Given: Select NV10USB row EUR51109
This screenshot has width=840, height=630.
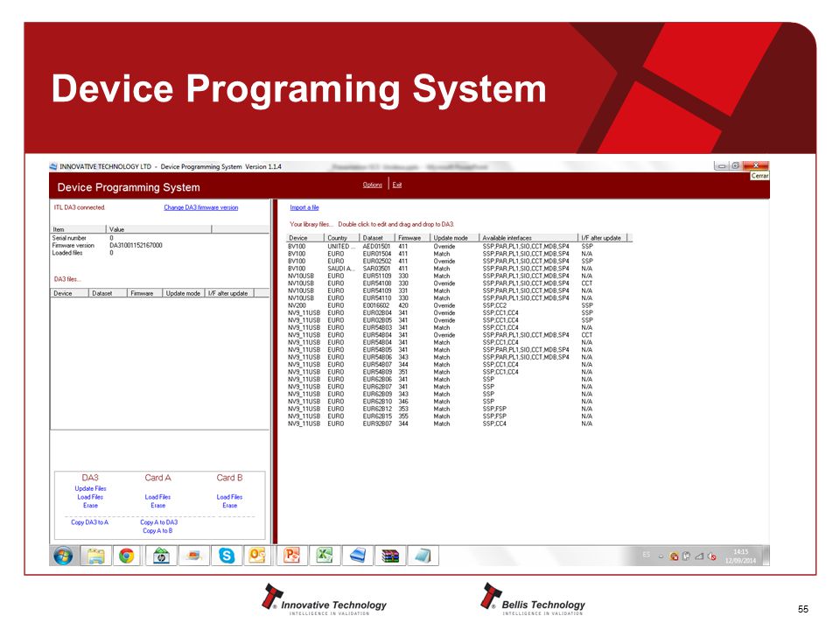Looking at the screenshot, I should click(x=459, y=276).
